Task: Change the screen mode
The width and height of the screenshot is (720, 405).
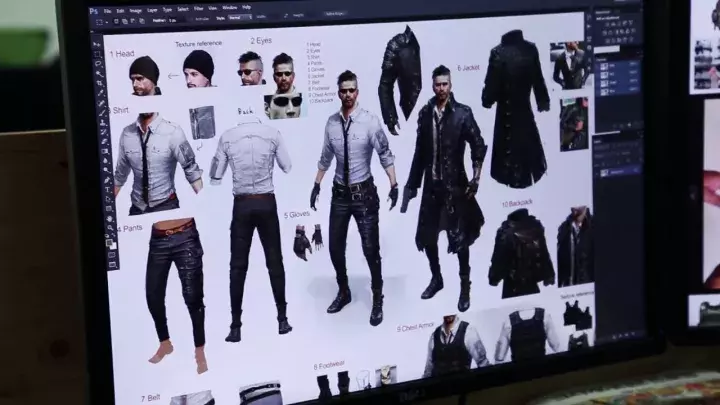Action: click(113, 264)
